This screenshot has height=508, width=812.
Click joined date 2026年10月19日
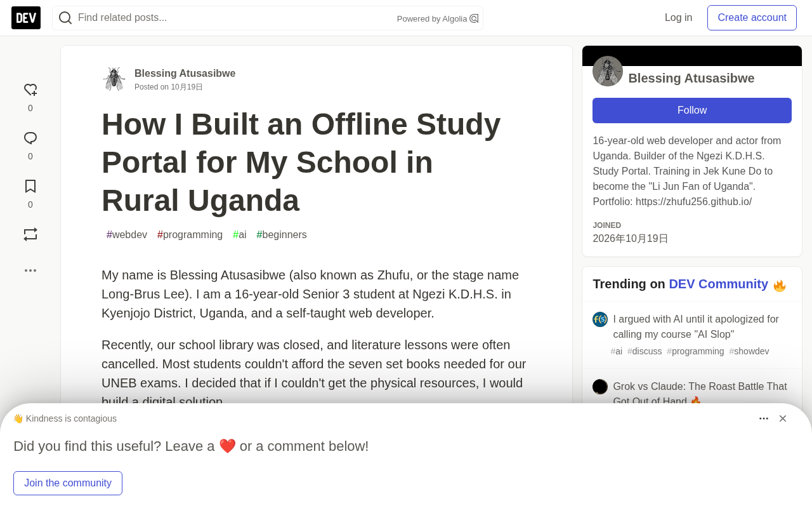[631, 239]
